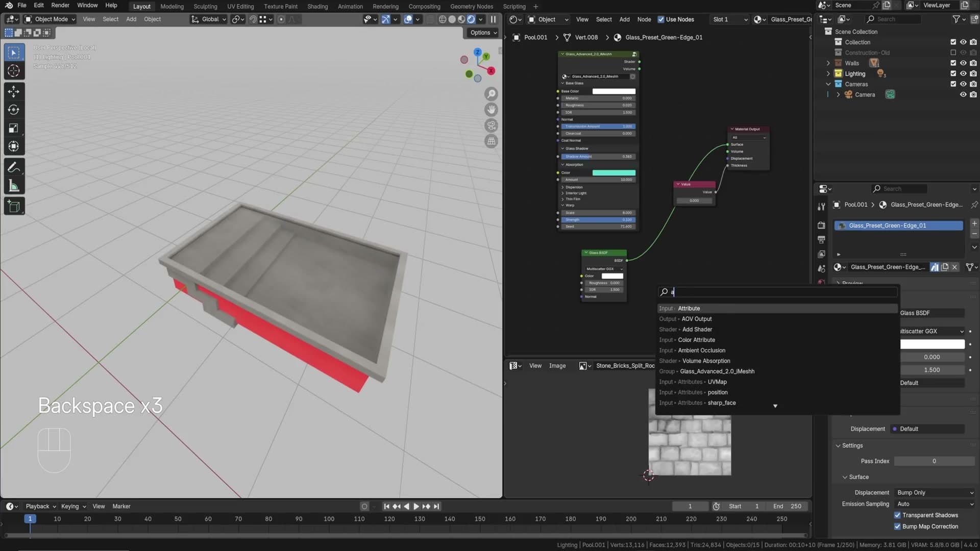
Task: Open viewport Options dropdown
Action: click(483, 33)
